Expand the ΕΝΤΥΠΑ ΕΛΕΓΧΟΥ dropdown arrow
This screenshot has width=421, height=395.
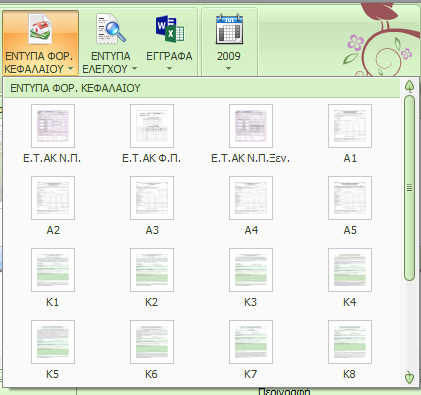(x=134, y=69)
